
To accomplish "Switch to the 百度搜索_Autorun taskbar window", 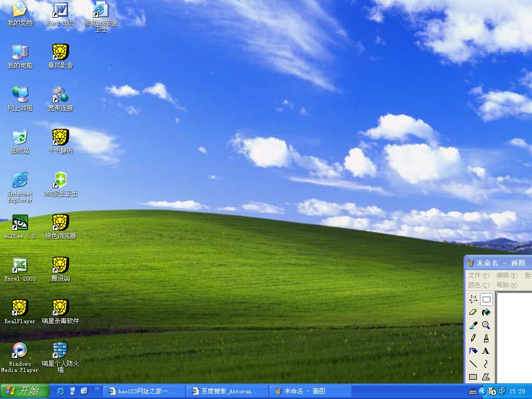I will pos(227,391).
